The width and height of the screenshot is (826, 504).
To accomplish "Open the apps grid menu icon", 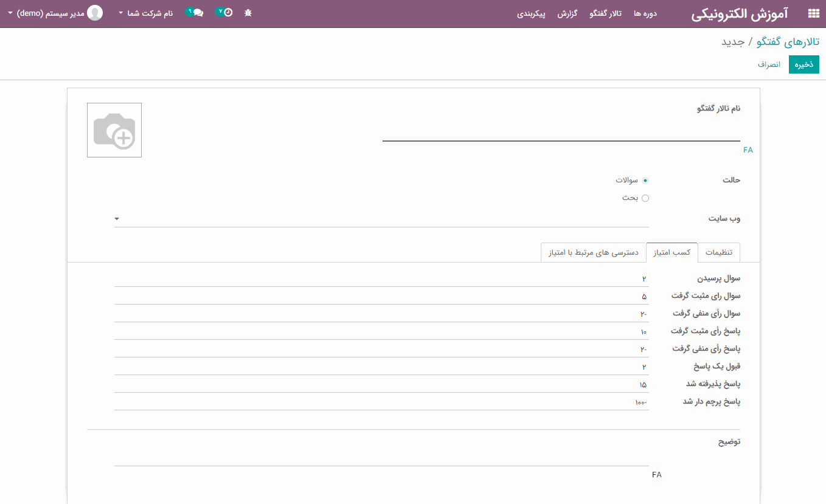I will 813,14.
